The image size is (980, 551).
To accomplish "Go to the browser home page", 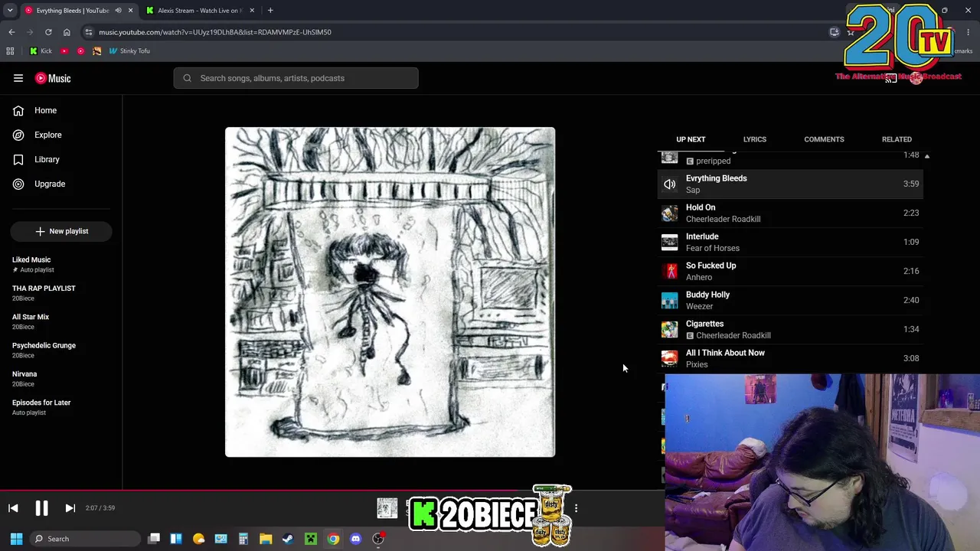I will coord(67,32).
